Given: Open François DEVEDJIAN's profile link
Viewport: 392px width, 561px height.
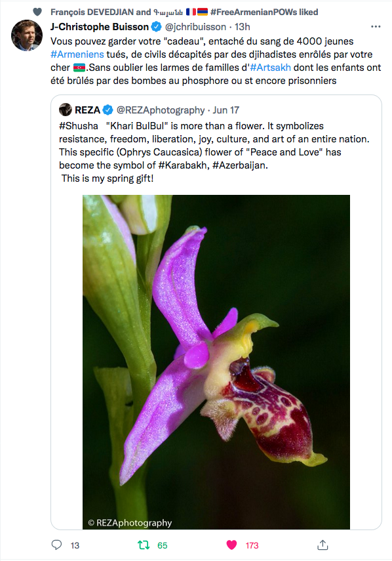Looking at the screenshot, I should (92, 12).
